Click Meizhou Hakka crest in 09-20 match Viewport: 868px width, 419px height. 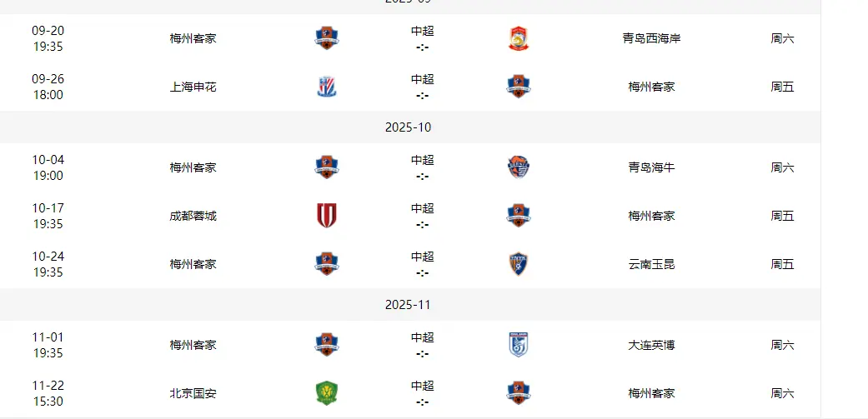pyautogui.click(x=327, y=38)
